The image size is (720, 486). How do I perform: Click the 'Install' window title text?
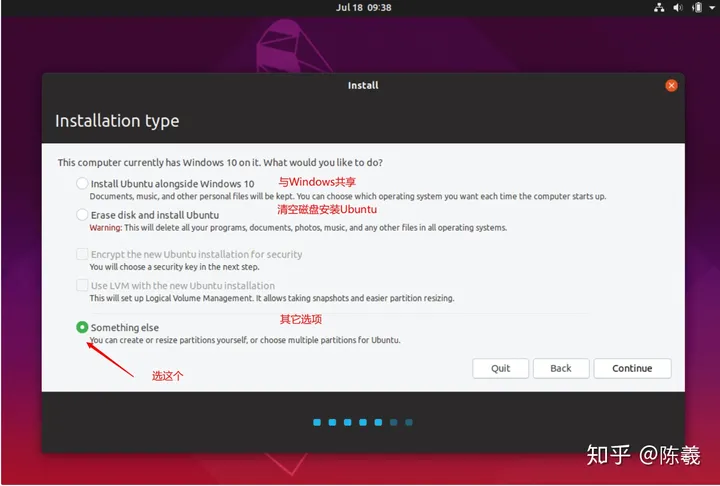363,85
